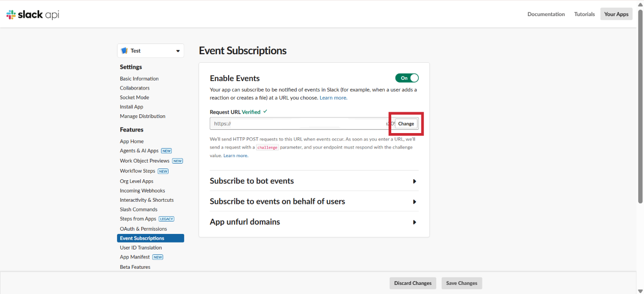Go to Your Apps
The image size is (644, 294).
[x=616, y=14]
